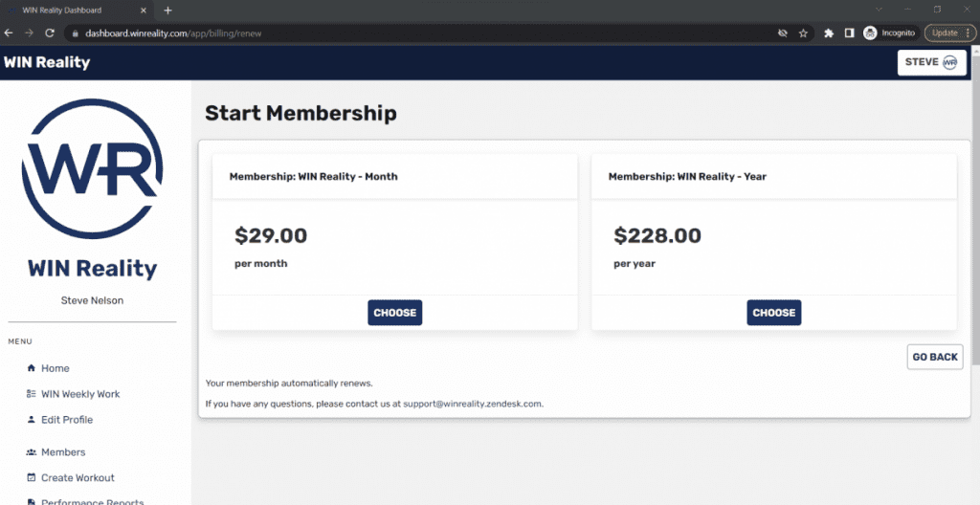
Task: Click the tab search chevron in title bar
Action: [x=879, y=10]
